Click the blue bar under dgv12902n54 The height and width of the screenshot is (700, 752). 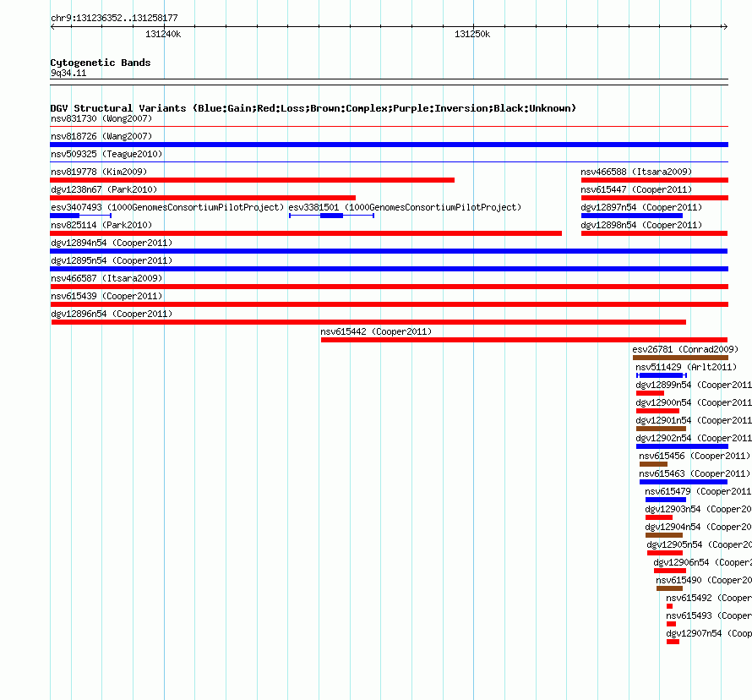coord(682,446)
